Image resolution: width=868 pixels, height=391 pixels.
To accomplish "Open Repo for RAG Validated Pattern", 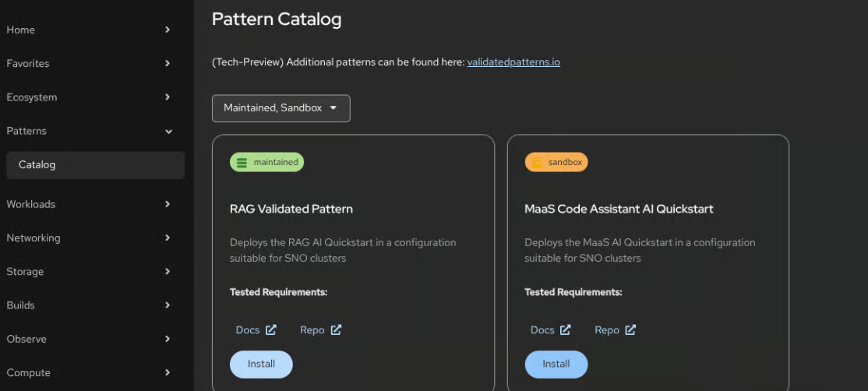I will click(320, 330).
